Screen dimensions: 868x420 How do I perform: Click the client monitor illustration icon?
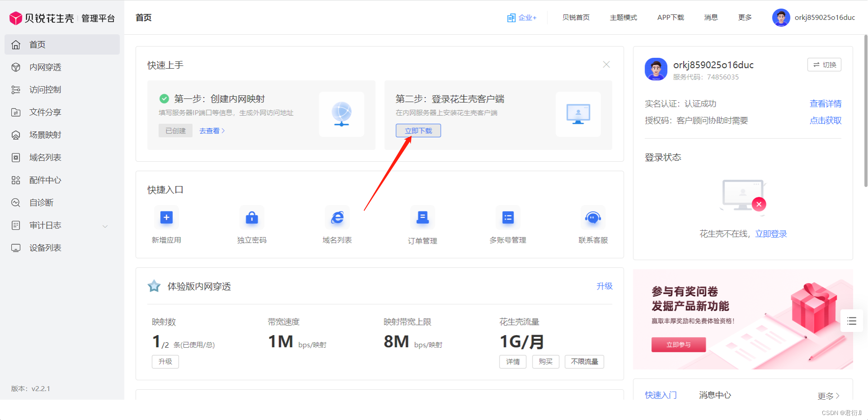[578, 114]
